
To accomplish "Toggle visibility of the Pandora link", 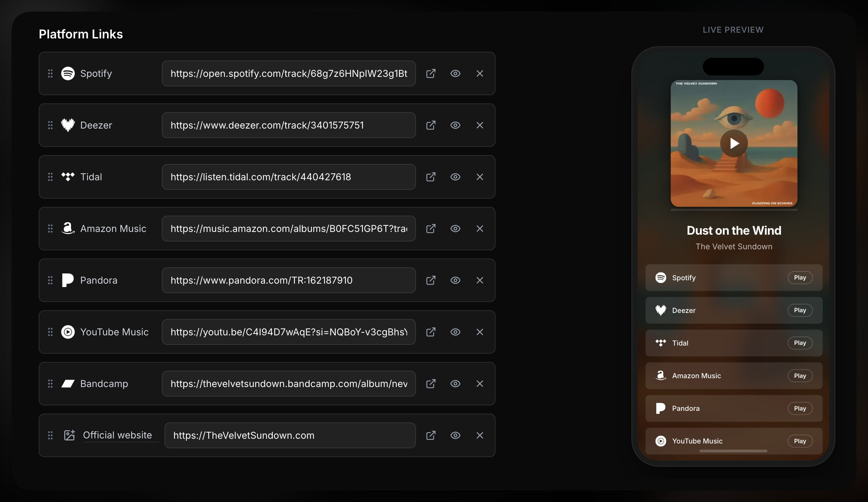I will (455, 280).
